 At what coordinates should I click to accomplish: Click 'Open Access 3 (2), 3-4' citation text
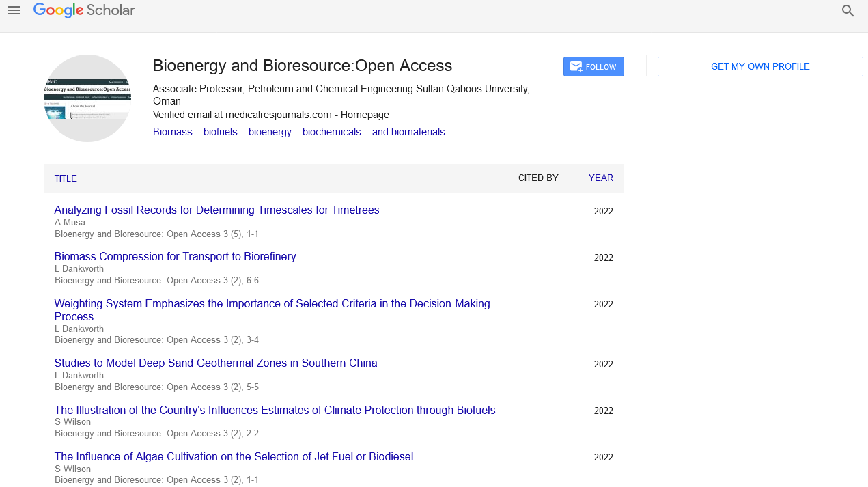point(212,339)
